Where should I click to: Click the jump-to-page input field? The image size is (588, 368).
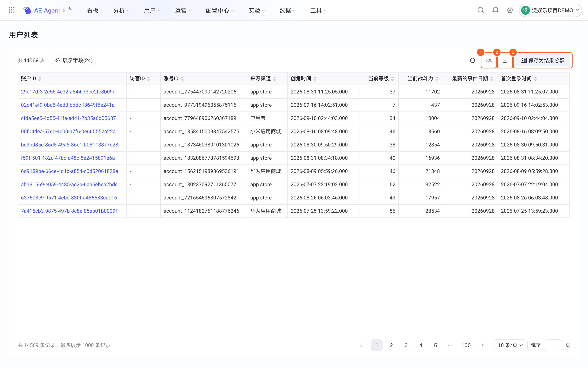[553, 345]
